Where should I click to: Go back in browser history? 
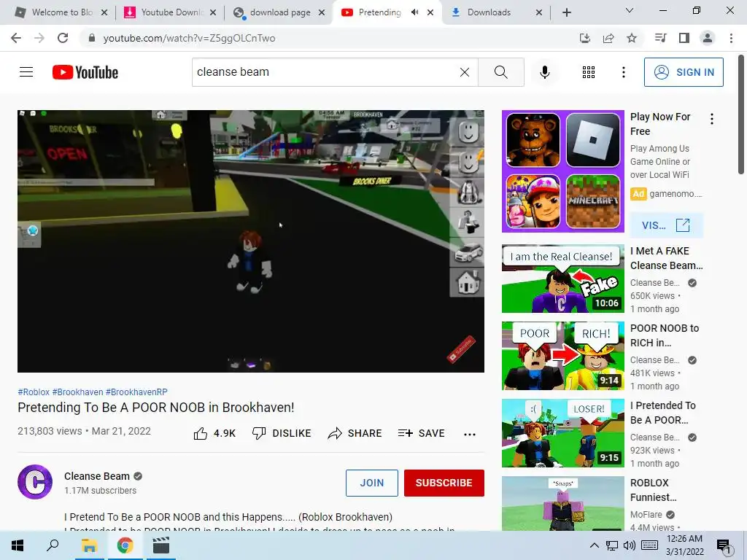point(16,38)
